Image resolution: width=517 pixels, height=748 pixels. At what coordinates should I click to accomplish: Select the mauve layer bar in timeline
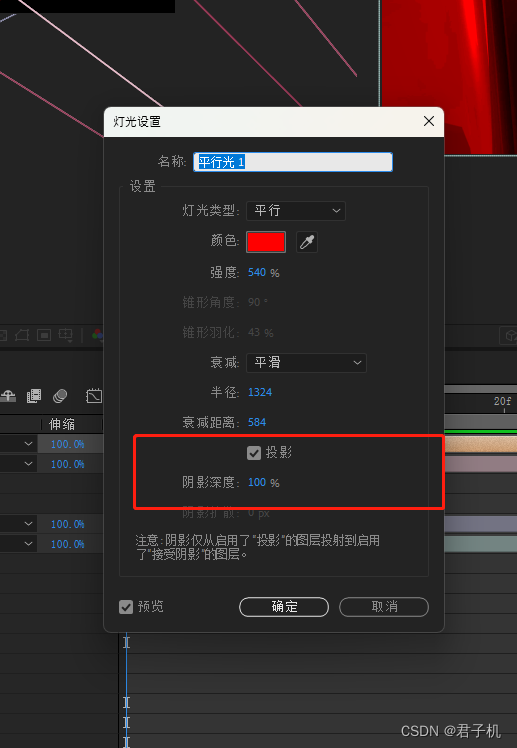(480, 464)
